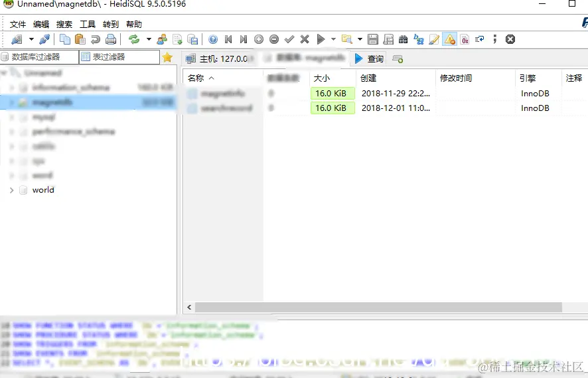Toggle the hexadecimal BLOB display icon
Viewport: 588px width, 378px height.
pyautogui.click(x=465, y=39)
